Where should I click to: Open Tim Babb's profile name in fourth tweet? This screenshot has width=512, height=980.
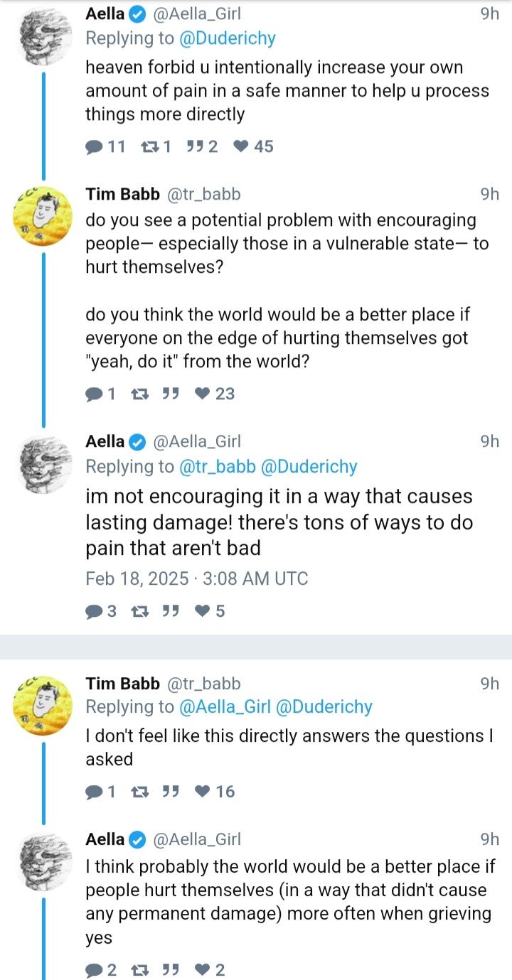coord(123,684)
